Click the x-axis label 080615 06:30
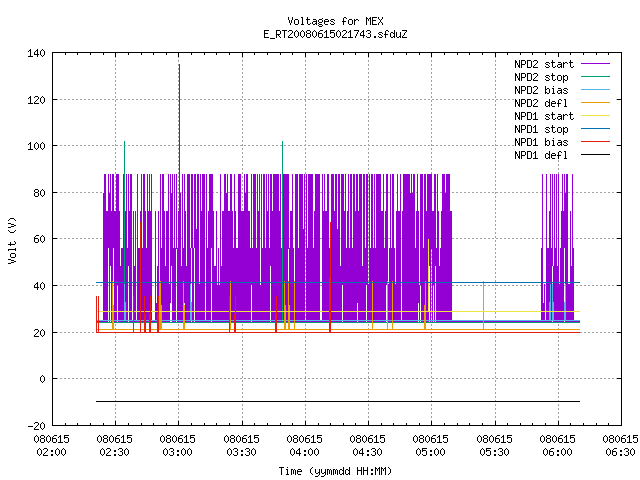 pos(620,446)
